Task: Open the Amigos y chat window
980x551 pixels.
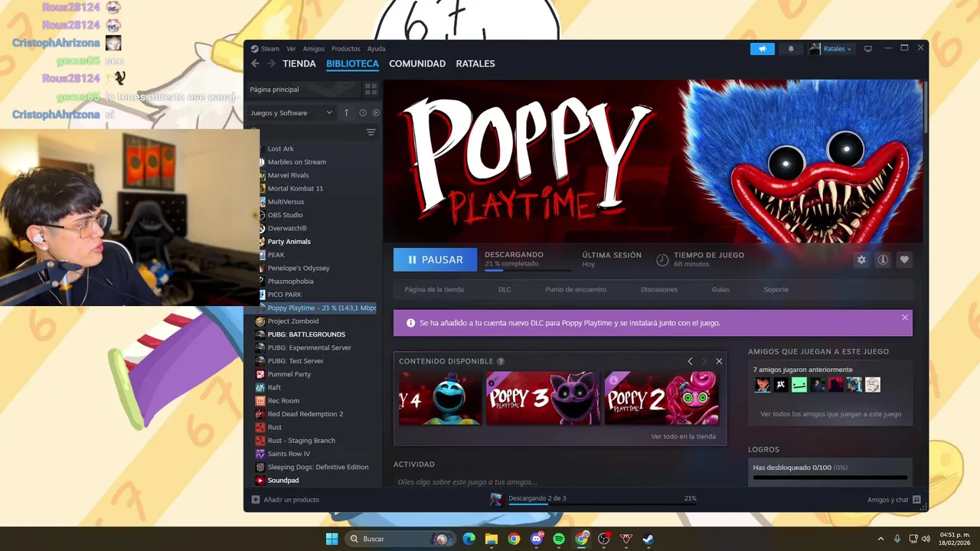Action: click(x=893, y=500)
